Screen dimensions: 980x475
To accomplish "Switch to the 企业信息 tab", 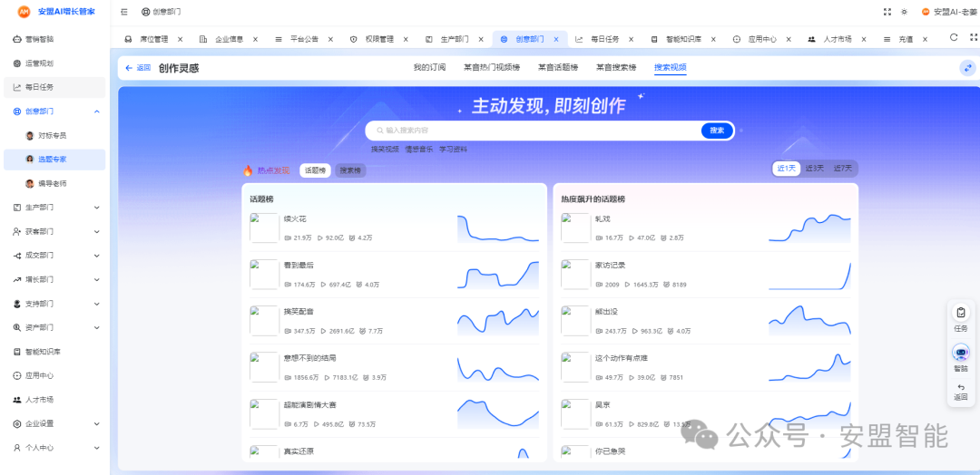I will pos(229,39).
